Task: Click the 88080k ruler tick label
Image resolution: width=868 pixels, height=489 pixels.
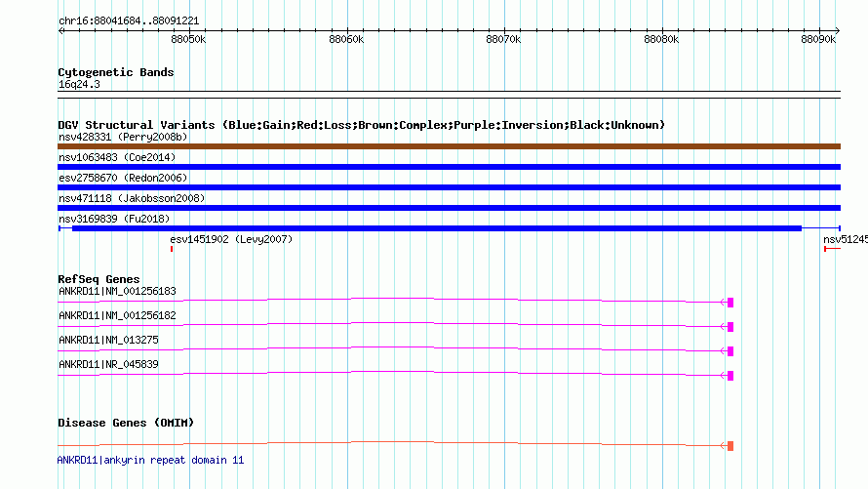Action: click(661, 39)
